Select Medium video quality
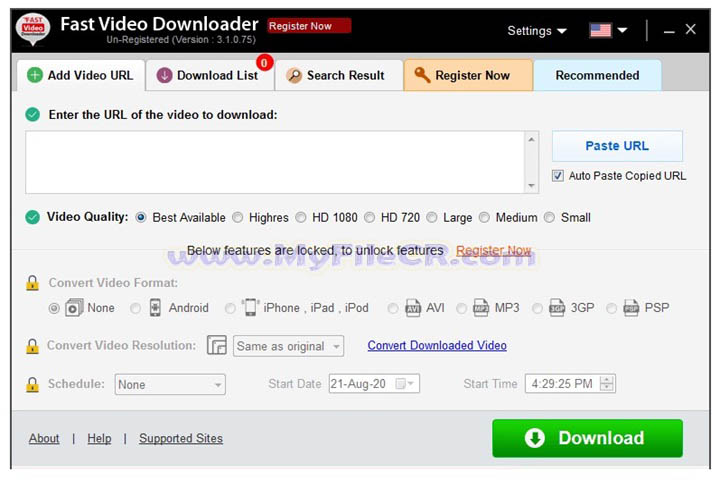720x480 pixels. [484, 217]
